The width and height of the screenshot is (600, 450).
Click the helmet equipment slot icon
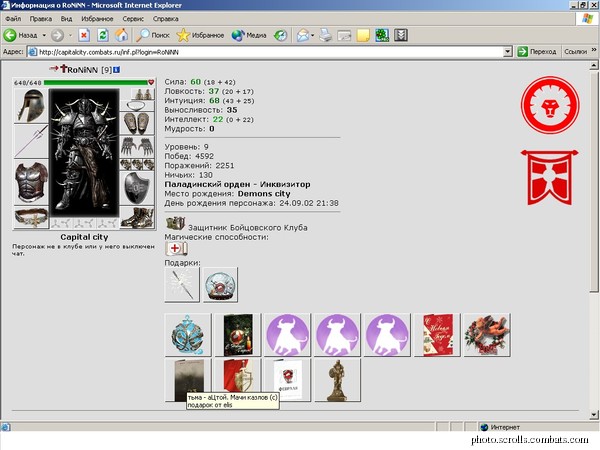31,106
